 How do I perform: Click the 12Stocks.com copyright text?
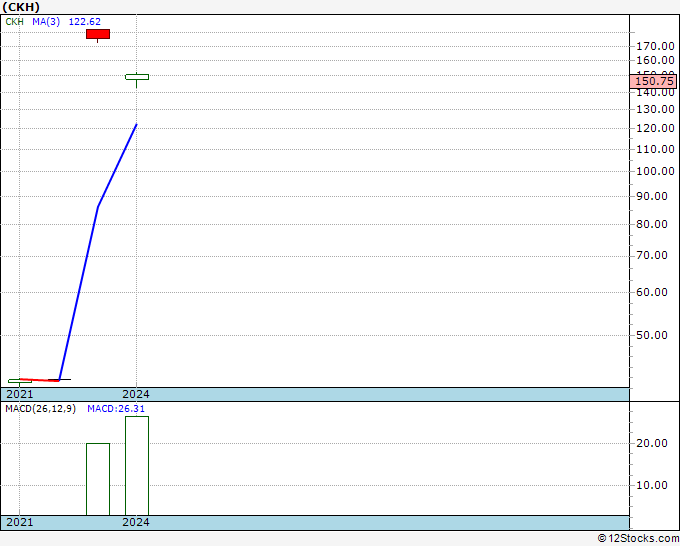click(638, 539)
